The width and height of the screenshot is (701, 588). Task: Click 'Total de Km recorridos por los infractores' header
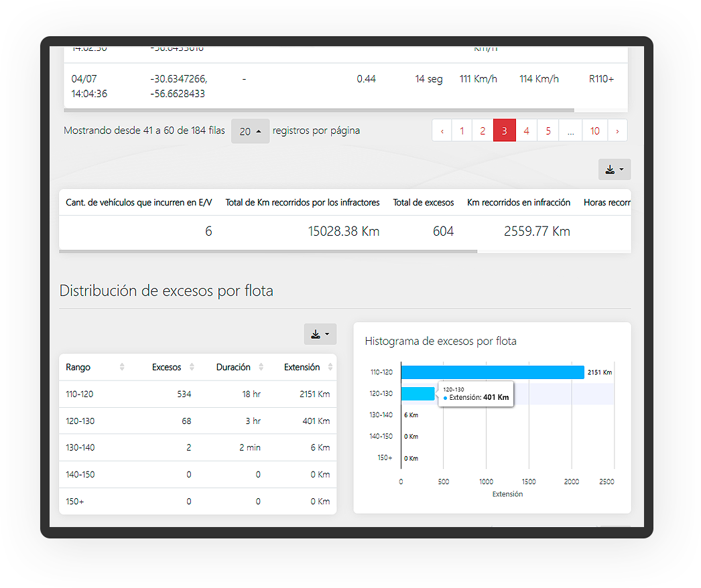click(302, 203)
